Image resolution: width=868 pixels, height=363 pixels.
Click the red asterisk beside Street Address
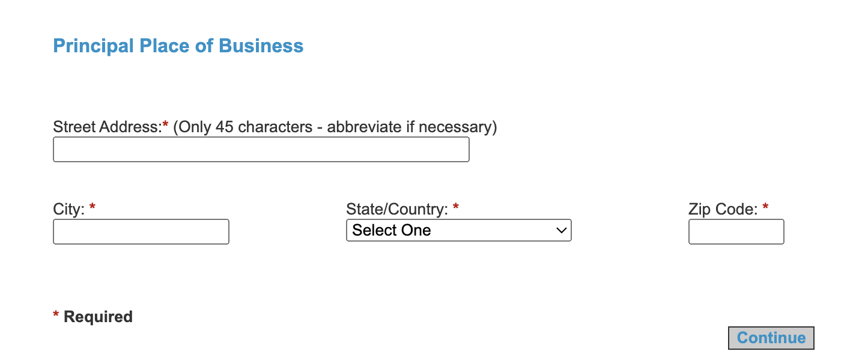[x=165, y=123]
